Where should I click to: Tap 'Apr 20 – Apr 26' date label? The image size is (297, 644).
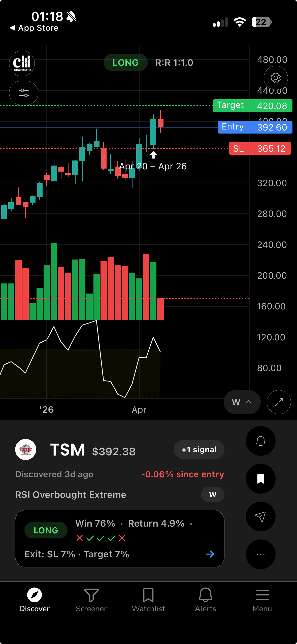pyautogui.click(x=153, y=166)
